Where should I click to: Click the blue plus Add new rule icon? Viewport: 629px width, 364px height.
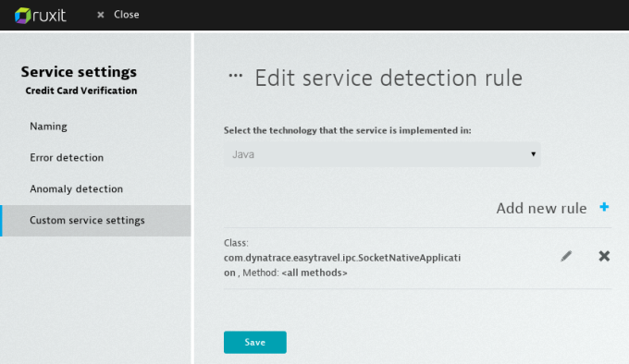[x=604, y=207]
